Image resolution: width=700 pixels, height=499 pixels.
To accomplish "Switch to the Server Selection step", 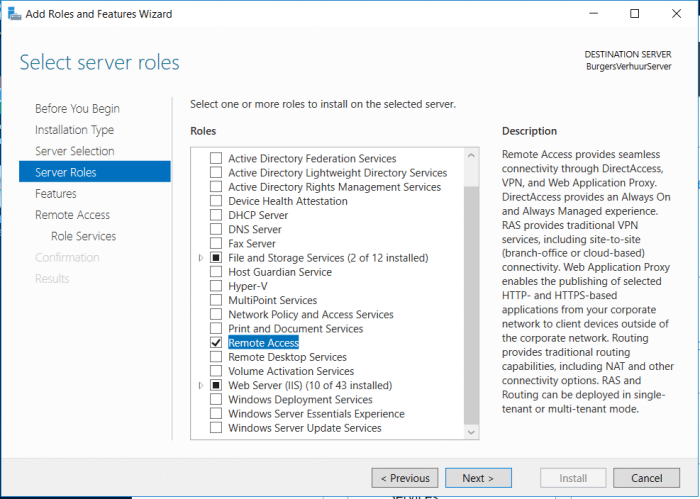I will [74, 151].
